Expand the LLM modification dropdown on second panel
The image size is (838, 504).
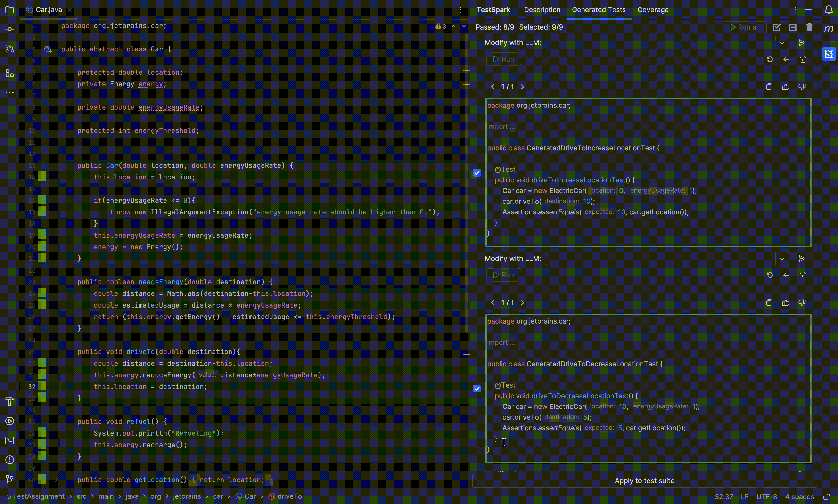782,259
